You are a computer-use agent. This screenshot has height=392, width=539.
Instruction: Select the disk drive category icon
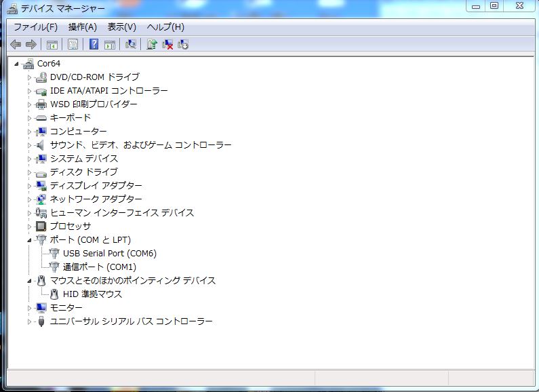click(x=41, y=173)
